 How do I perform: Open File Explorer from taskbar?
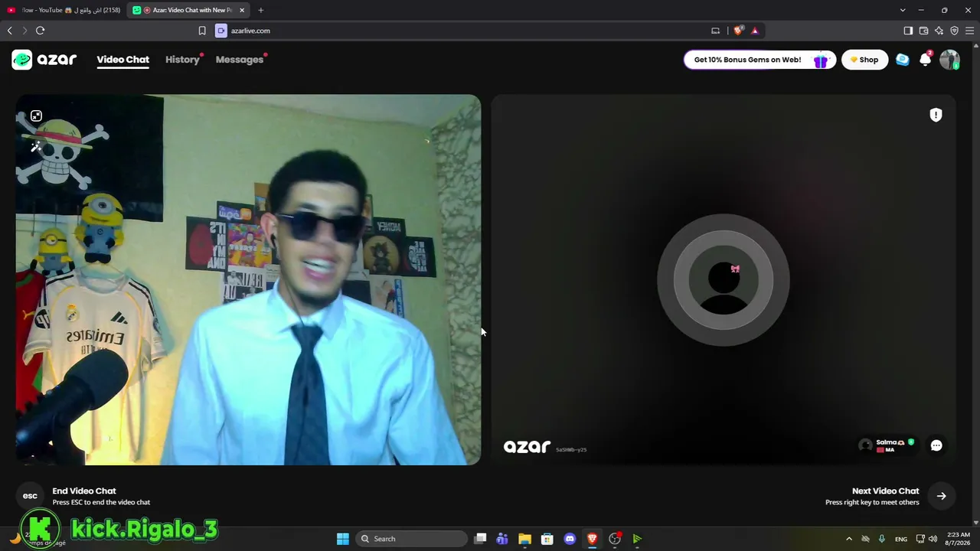coord(524,539)
